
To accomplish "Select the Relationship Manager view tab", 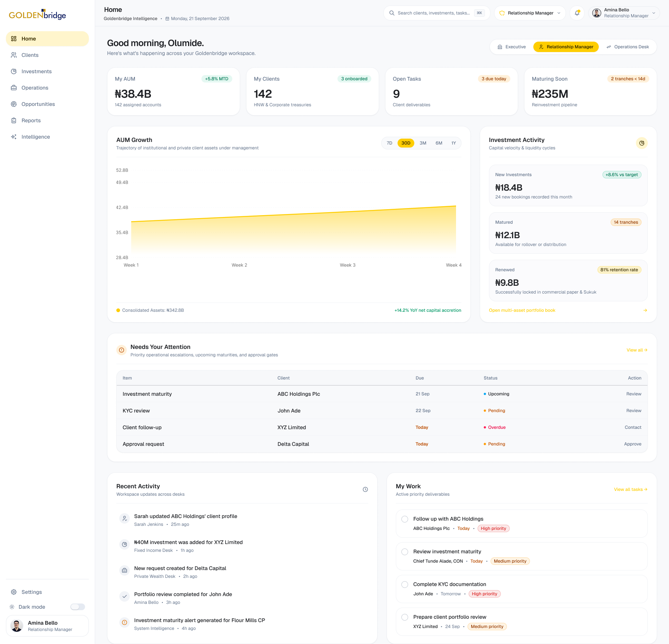I will pyautogui.click(x=566, y=47).
